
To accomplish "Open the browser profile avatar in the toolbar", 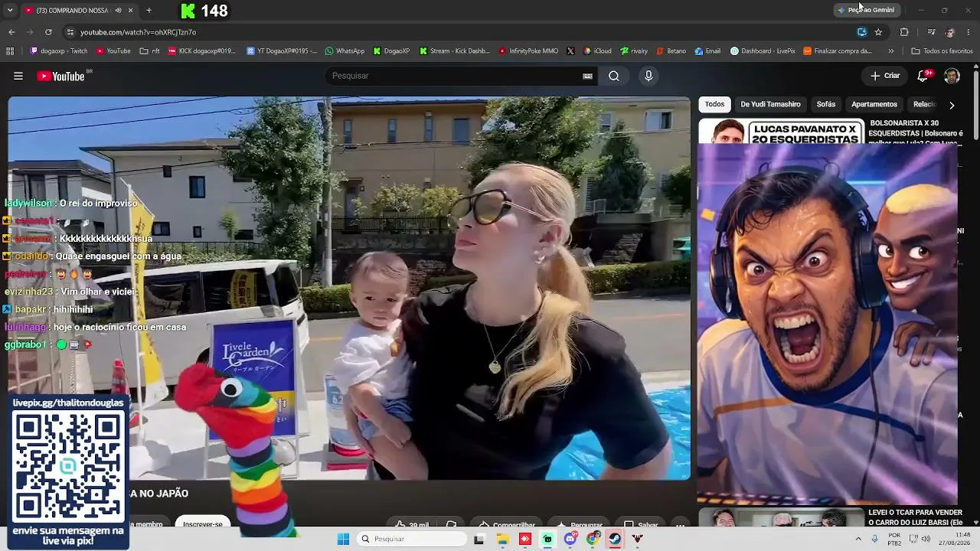I will coord(950,32).
